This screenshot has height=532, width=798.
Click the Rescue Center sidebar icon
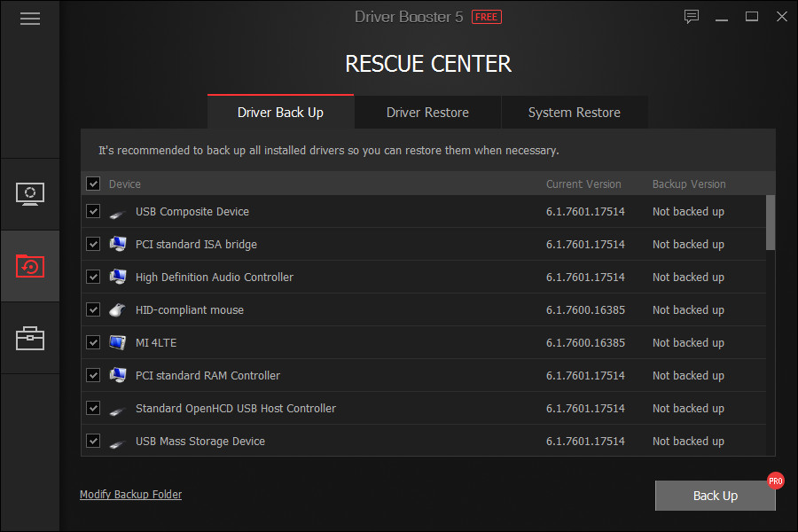pyautogui.click(x=29, y=266)
